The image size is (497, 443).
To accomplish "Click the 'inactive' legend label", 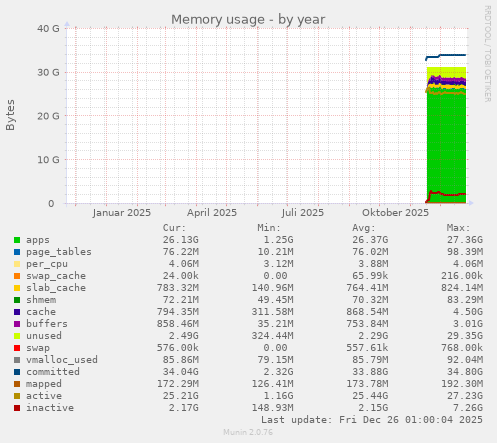I will point(50,408).
